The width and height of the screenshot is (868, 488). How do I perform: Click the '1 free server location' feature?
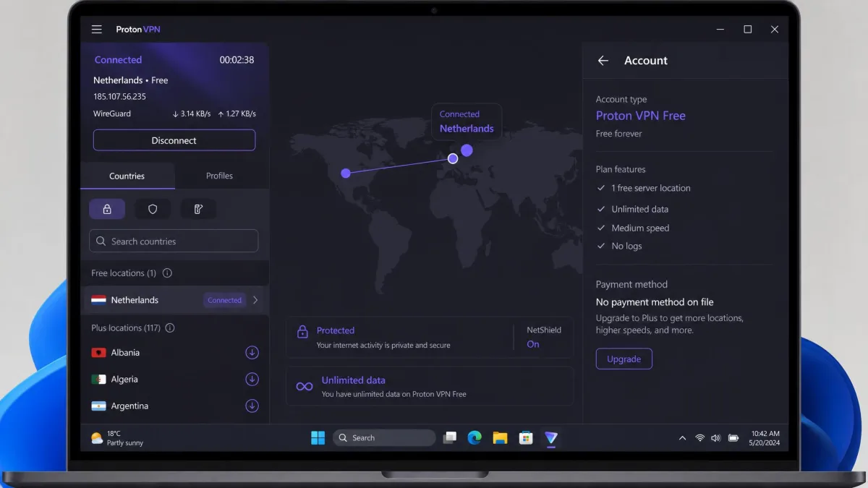(x=651, y=188)
